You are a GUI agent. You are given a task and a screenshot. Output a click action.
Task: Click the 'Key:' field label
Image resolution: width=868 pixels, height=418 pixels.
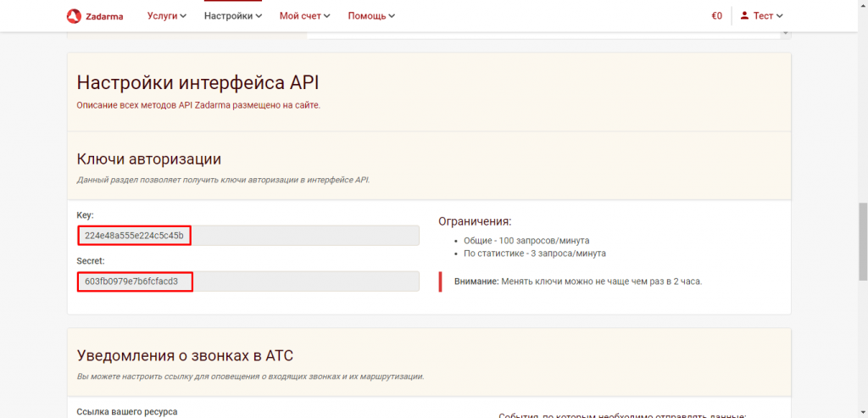point(86,215)
